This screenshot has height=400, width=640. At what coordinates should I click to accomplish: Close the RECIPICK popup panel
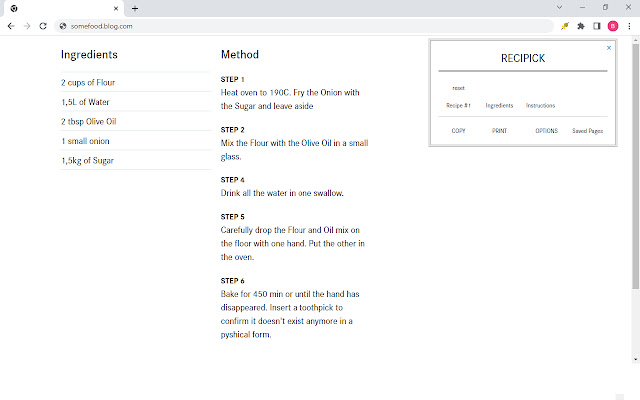[x=609, y=48]
